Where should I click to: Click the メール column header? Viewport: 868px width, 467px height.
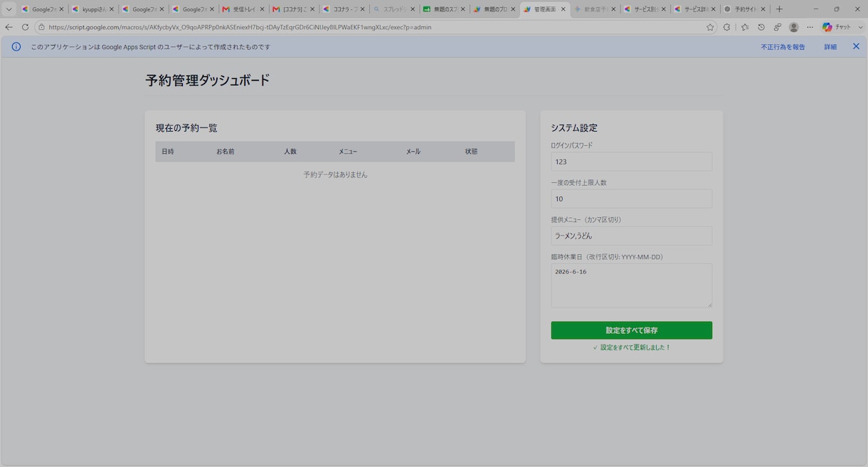pyautogui.click(x=413, y=152)
